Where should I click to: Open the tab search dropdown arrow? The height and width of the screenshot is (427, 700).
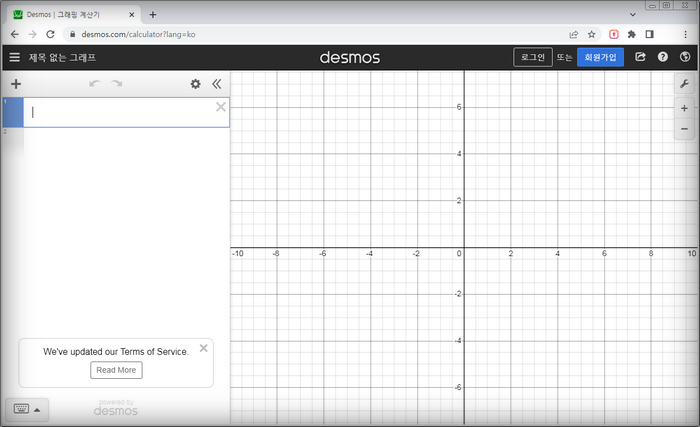[633, 15]
